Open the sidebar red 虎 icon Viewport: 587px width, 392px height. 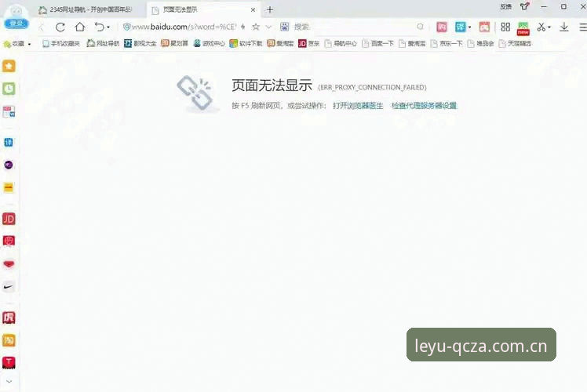pyautogui.click(x=9, y=318)
